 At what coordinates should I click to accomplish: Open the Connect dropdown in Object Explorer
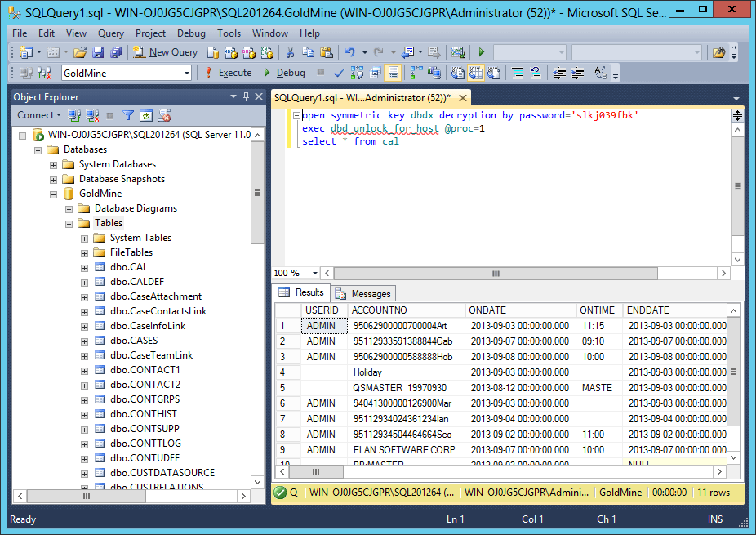click(x=39, y=115)
